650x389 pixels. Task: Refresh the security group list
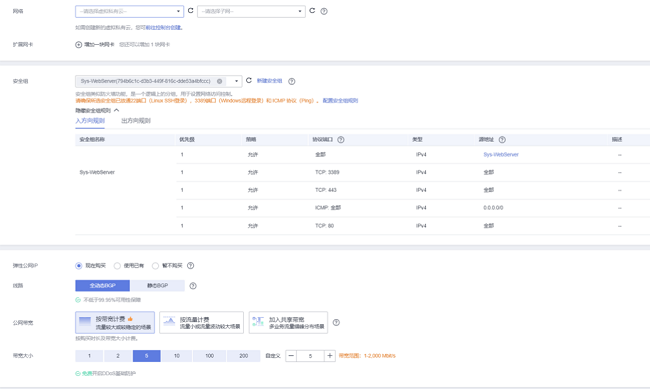(249, 80)
